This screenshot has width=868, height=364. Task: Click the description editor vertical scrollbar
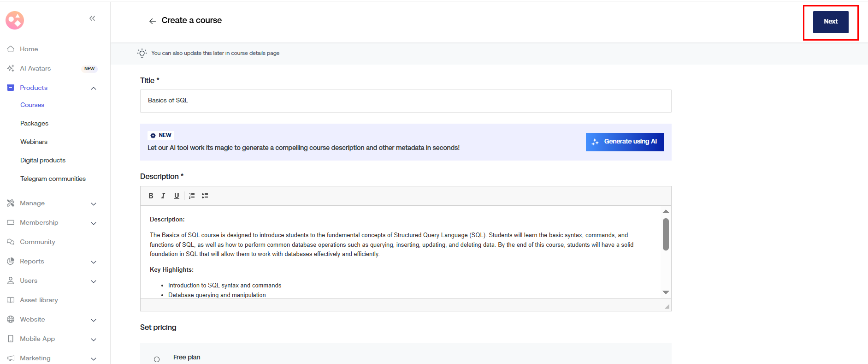[x=665, y=234]
